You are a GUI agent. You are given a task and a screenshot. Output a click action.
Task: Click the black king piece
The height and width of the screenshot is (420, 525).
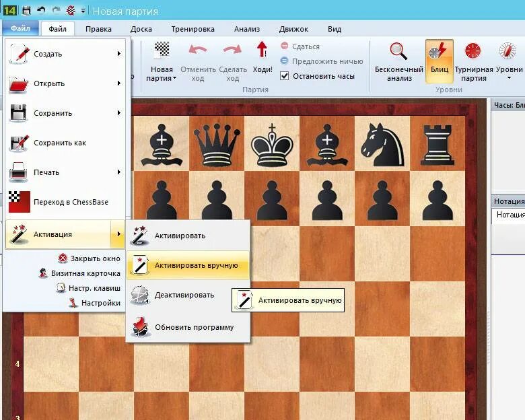[x=272, y=145]
